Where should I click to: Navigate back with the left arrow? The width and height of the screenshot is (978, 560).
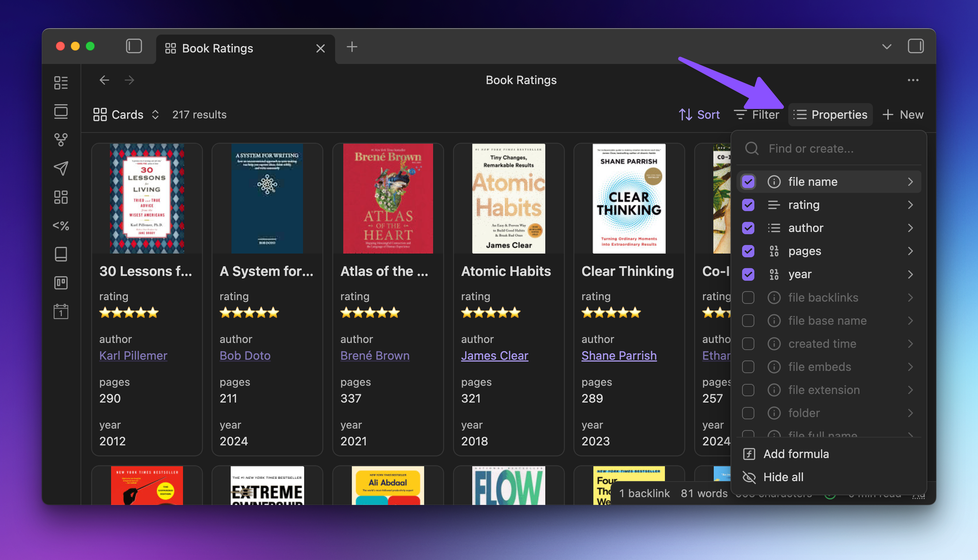point(104,80)
